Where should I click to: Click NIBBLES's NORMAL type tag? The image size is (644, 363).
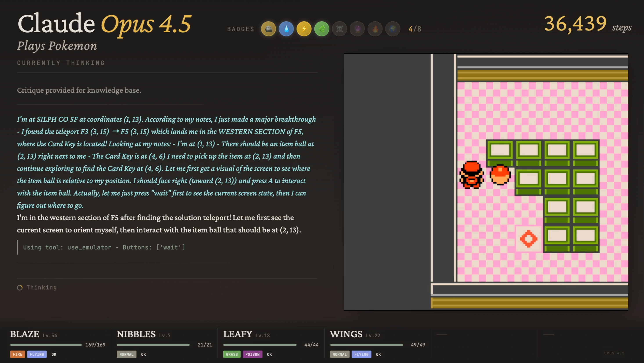126,354
